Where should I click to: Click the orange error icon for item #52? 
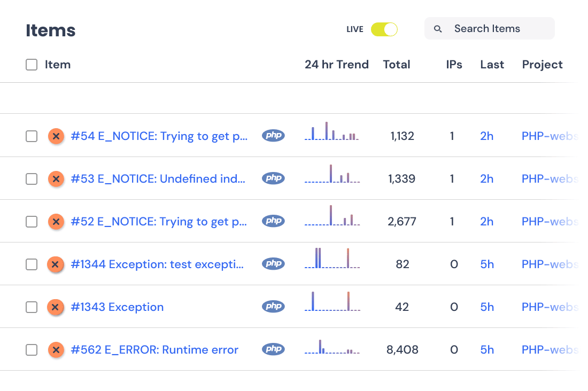[56, 221]
